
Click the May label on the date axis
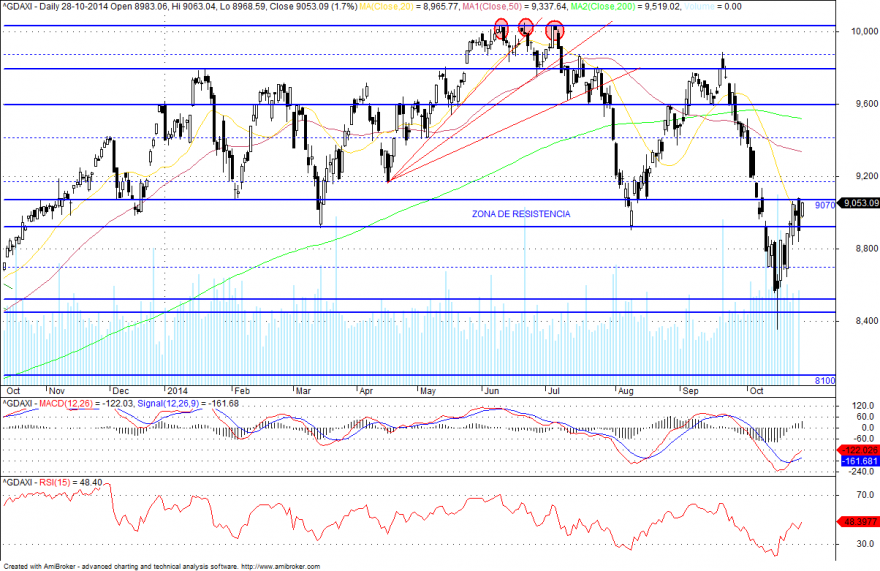428,391
